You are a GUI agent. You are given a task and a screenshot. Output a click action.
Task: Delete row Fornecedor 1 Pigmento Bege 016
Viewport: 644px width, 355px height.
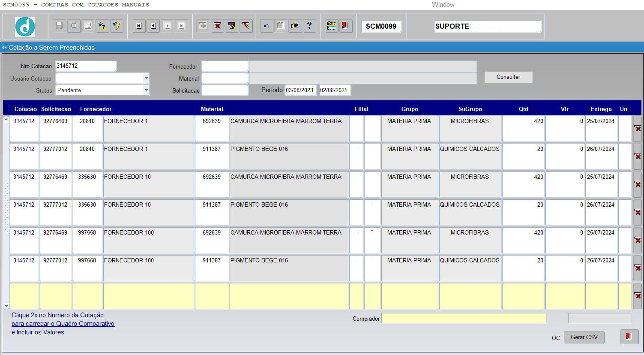click(638, 156)
